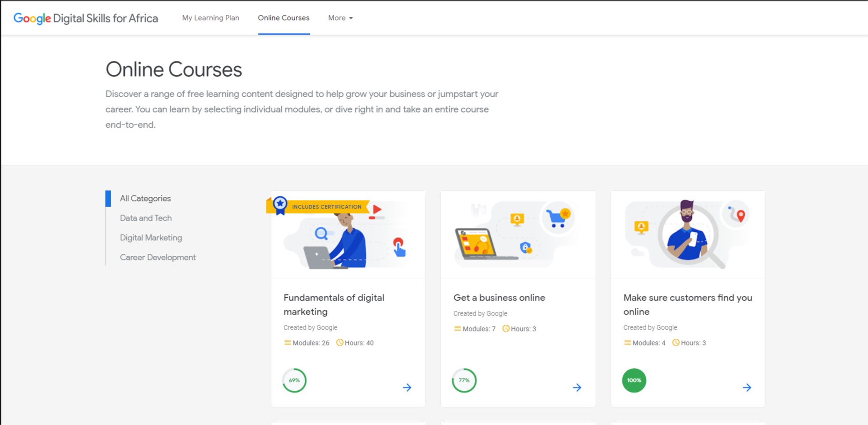Screen dimensions: 868x425
Task: Open My Learning Plan tab
Action: coord(210,18)
